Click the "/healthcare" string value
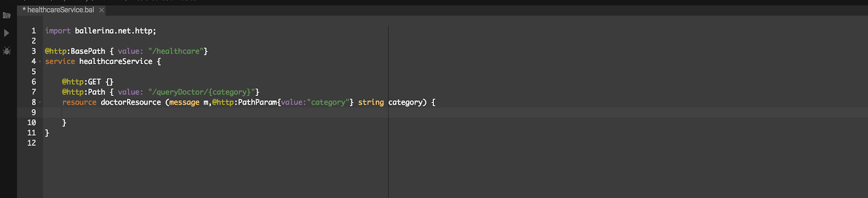Viewport: 868px width, 198px height. point(176,51)
